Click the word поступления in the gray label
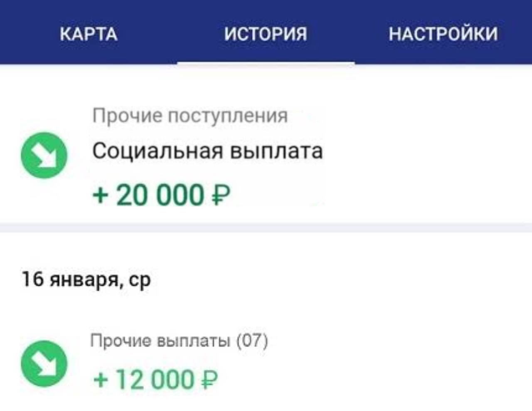This screenshot has width=532, height=411. 227,115
